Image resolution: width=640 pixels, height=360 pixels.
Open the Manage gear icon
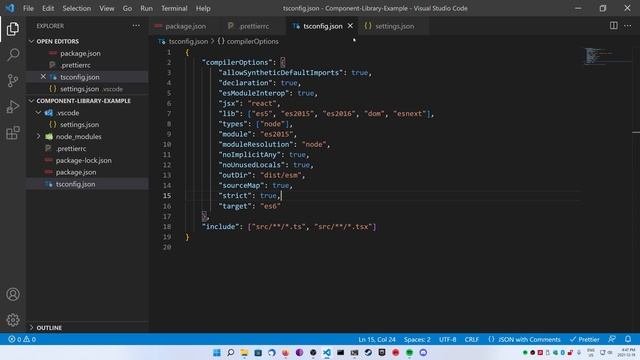point(13,320)
